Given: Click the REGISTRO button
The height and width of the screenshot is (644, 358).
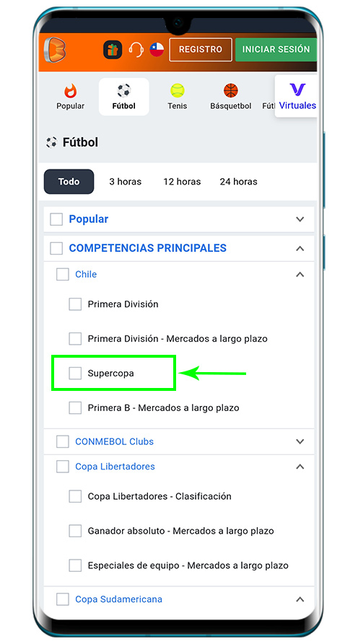Looking at the screenshot, I should (201, 49).
